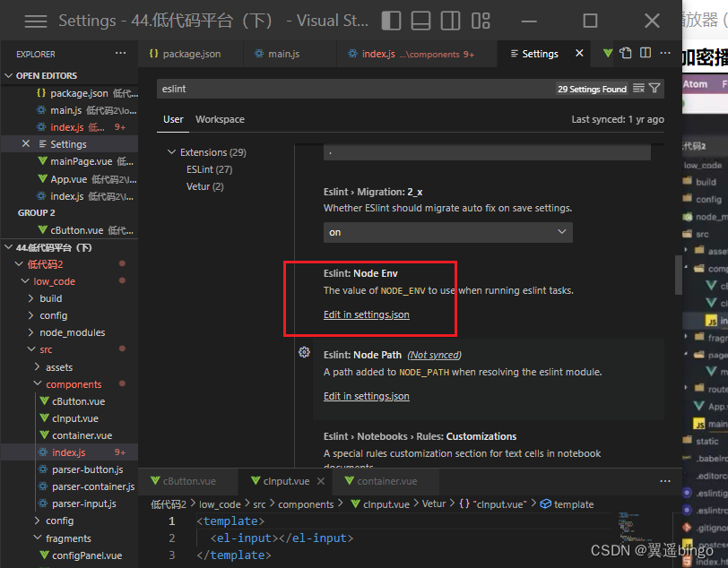Screen dimensions: 728x568
Task: Close Settings from the Open Editors list
Action: point(26,144)
